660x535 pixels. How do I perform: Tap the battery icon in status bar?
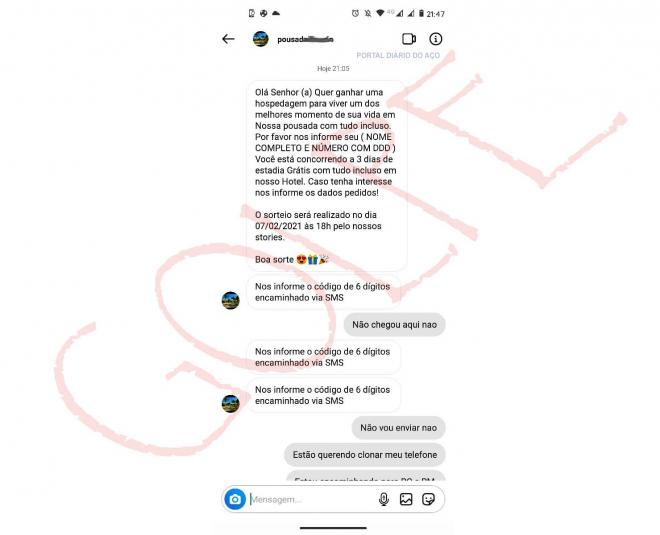[x=421, y=13]
